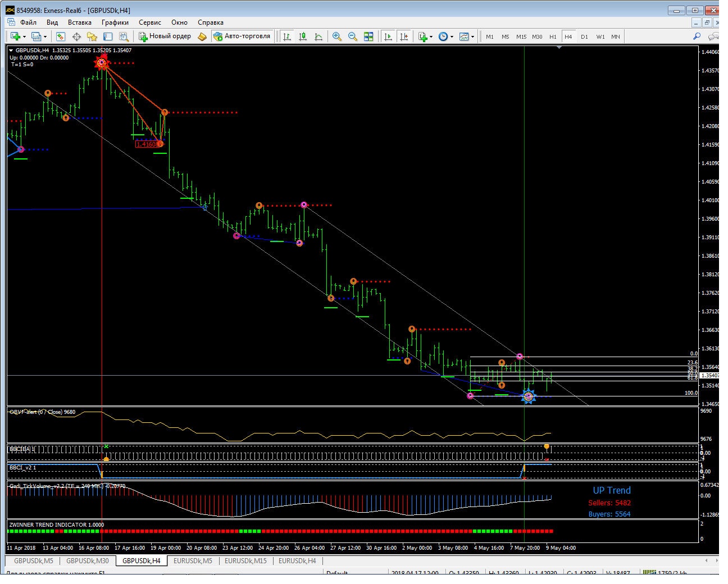The width and height of the screenshot is (728, 584).
Task: Toggle candlestick chart mode
Action: tap(303, 36)
